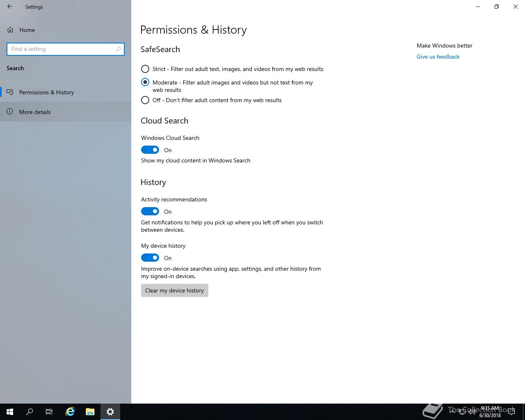Minimize the Settings window
The height and width of the screenshot is (420, 525).
(x=478, y=7)
